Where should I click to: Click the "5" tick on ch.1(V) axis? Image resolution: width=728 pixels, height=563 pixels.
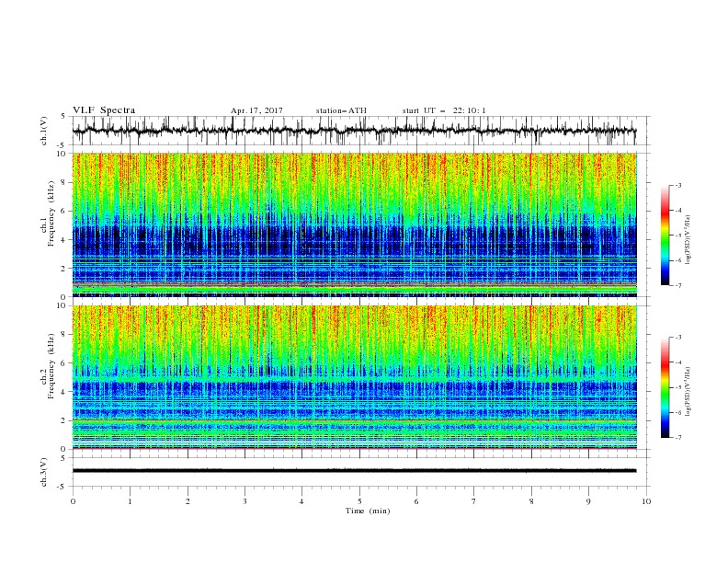click(x=64, y=117)
